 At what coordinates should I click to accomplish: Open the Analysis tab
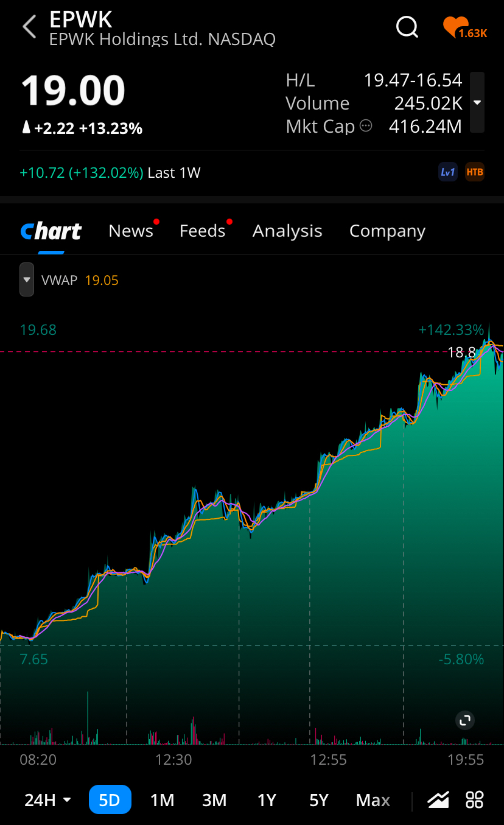coord(287,231)
